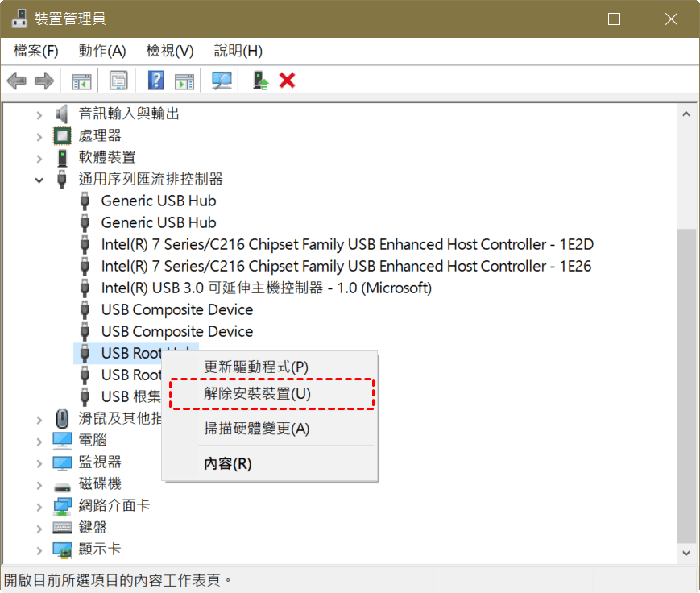Open the 檢視(V) menu
This screenshot has height=593, width=700.
(x=168, y=50)
